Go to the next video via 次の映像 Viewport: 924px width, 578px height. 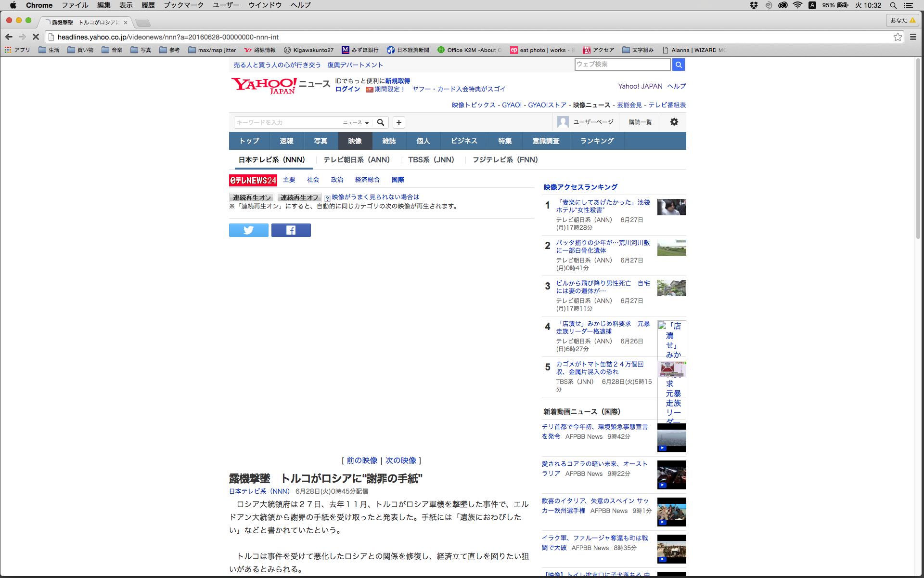(400, 460)
